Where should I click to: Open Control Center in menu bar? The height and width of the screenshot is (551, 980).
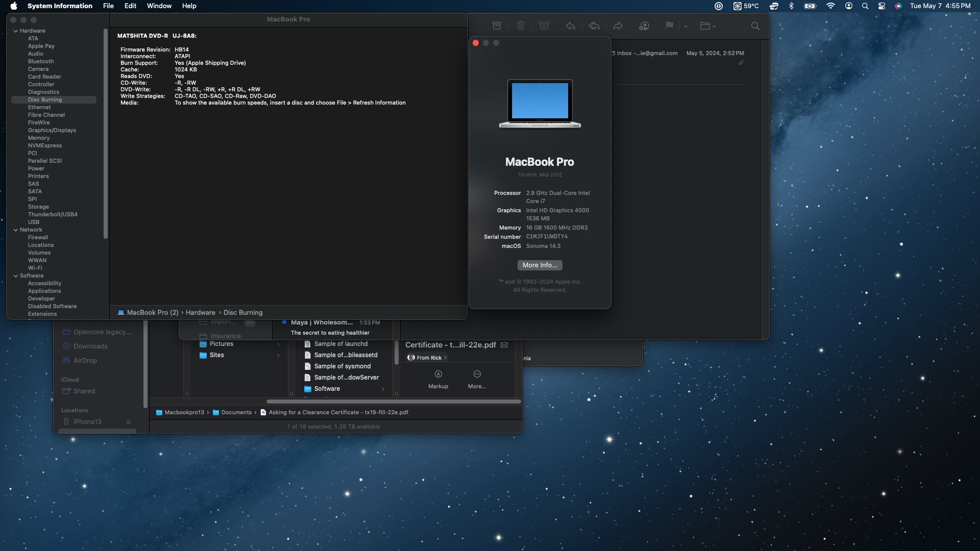(x=881, y=6)
